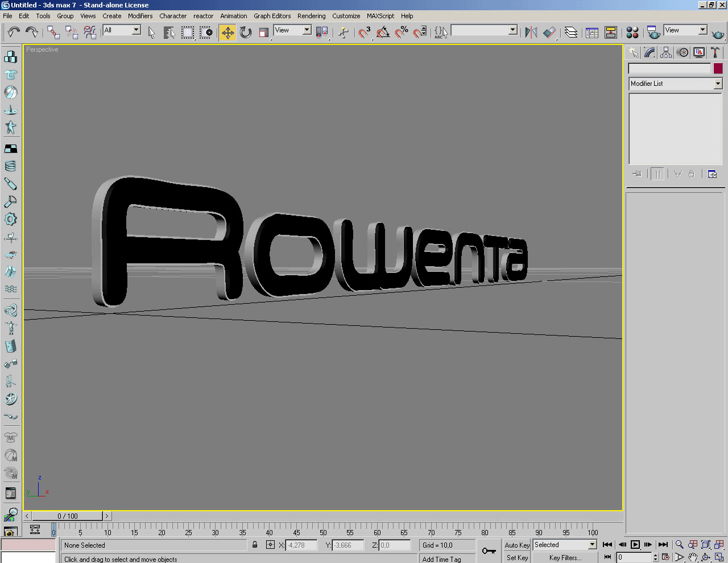Toggle the 3D Snaps magnet icon

pos(365,32)
